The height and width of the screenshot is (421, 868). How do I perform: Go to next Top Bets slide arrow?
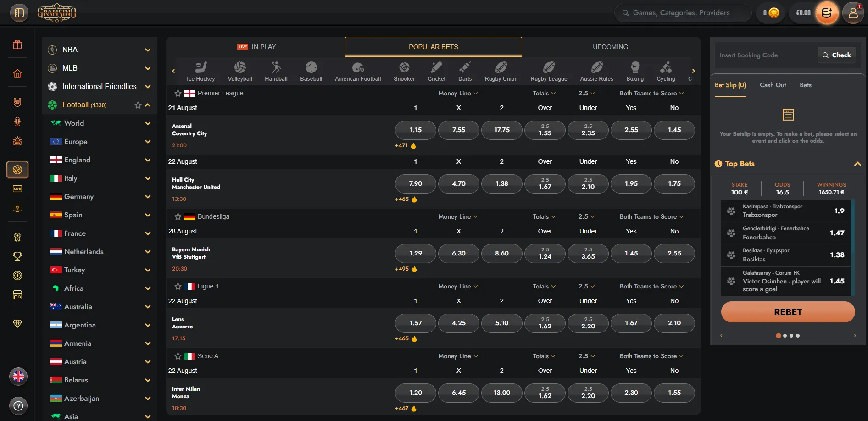[855, 336]
